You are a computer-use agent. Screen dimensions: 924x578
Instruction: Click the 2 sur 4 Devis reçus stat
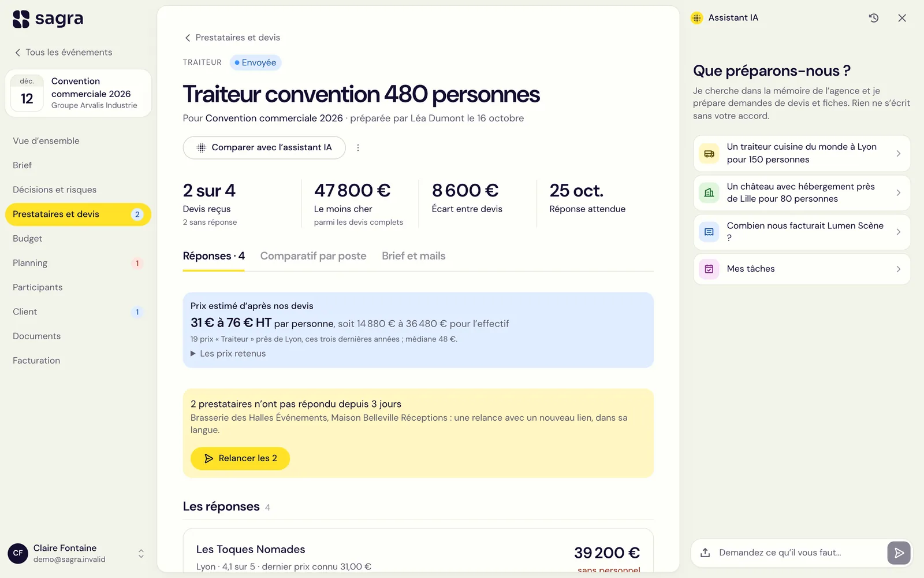pos(210,203)
